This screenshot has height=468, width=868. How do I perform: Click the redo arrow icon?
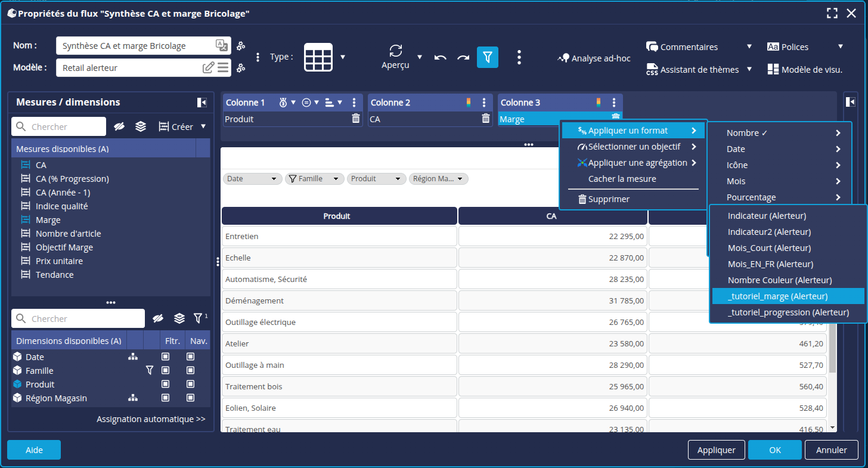463,57
